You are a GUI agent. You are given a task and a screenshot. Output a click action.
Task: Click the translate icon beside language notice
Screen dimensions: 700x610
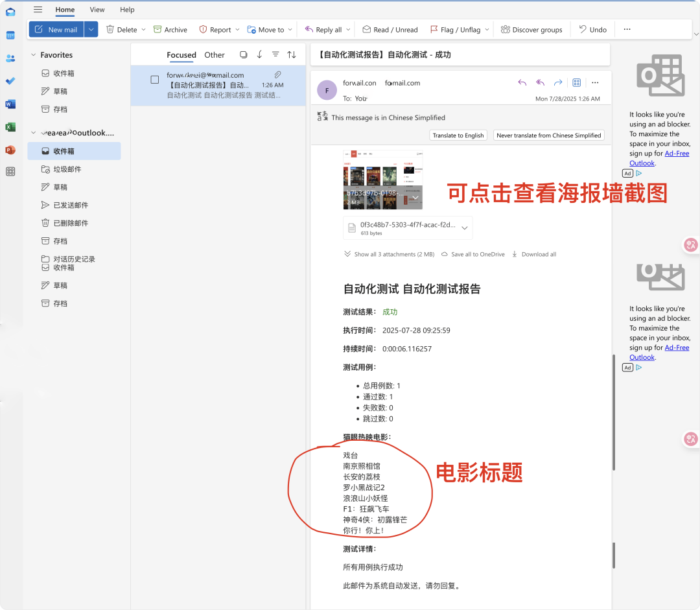point(322,117)
